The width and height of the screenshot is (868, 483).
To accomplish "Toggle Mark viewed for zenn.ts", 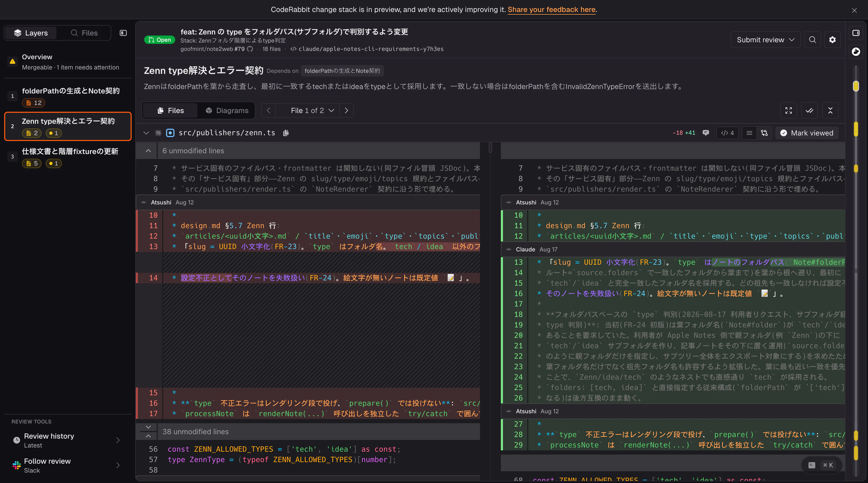I will (807, 133).
